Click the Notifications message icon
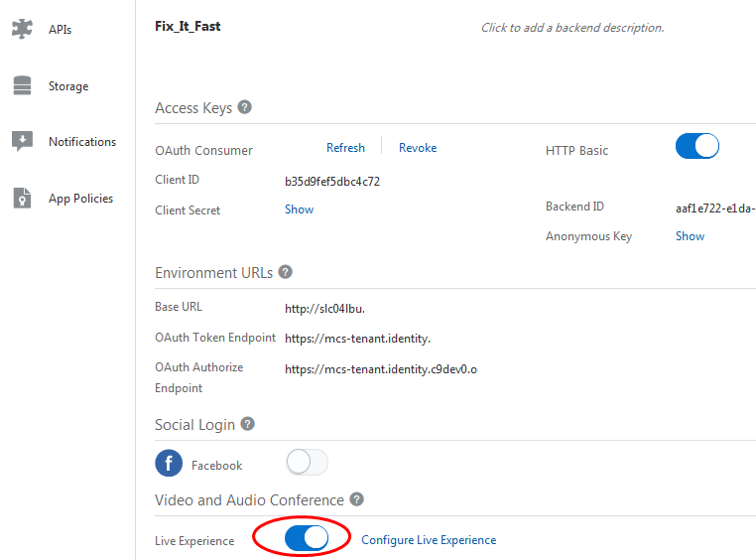The height and width of the screenshot is (560, 756). tap(22, 142)
